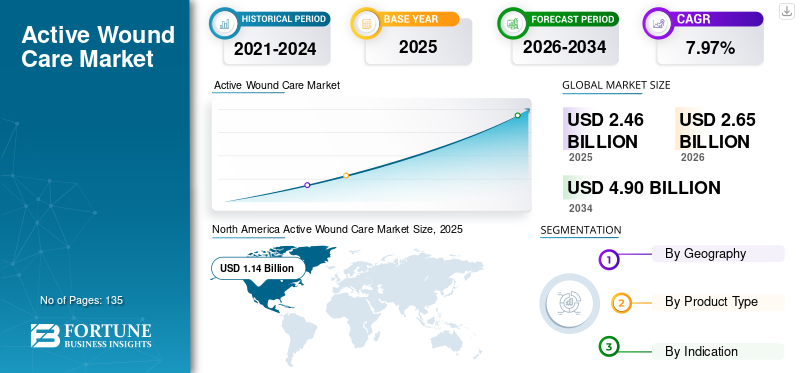Click the download icon in top-right corner
Viewport: 800px width, 373px height.
pos(787,11)
